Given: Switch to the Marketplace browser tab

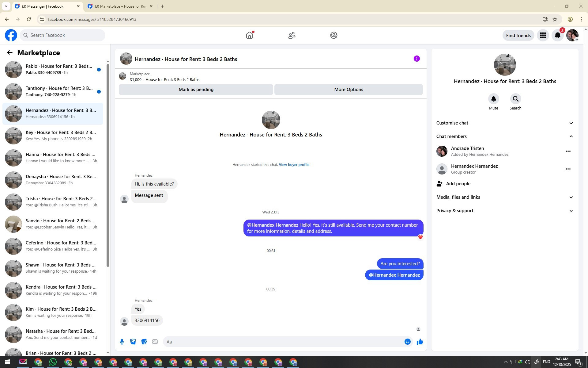Looking at the screenshot, I should coord(119,6).
